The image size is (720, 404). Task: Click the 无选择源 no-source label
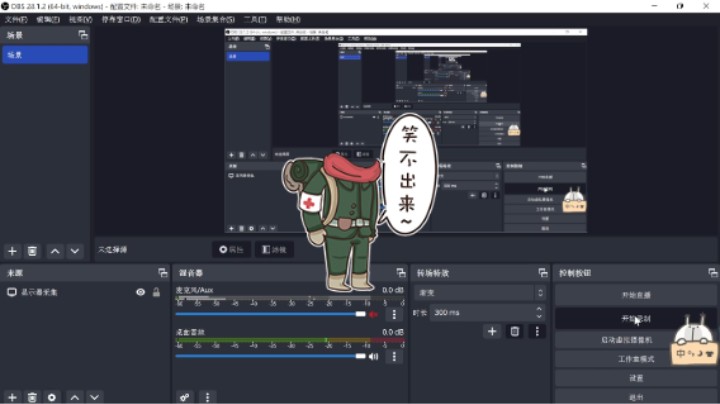112,250
